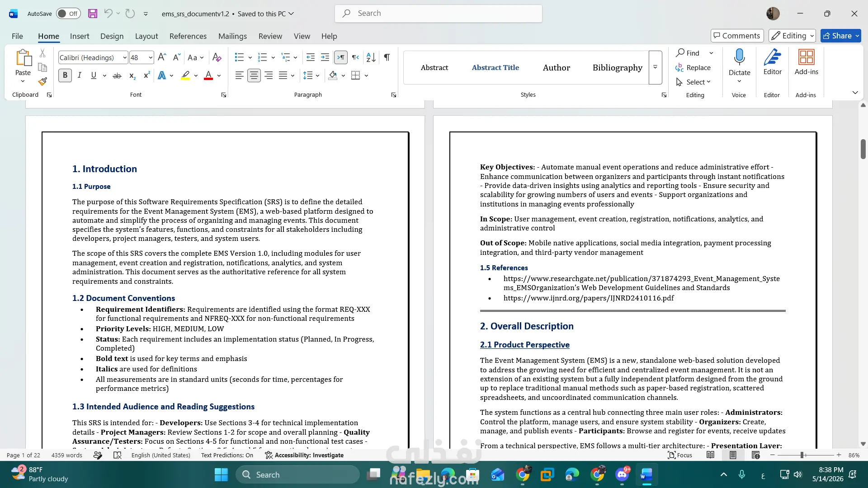Switch to the Design tab

coord(112,36)
